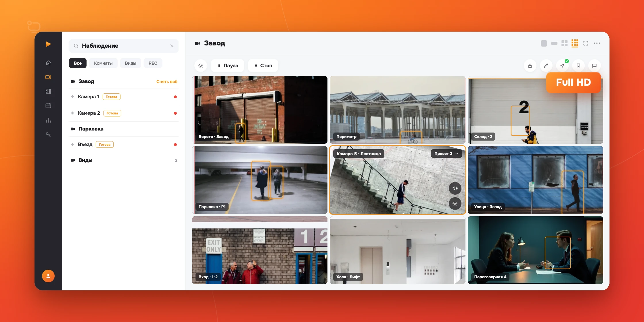Toggle sound on Камера 5 tile
644x322 pixels.
[455, 188]
